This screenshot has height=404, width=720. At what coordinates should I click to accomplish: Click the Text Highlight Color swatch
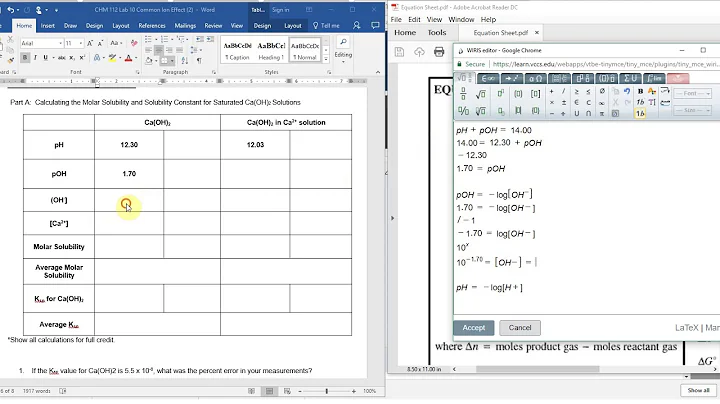pos(112,58)
